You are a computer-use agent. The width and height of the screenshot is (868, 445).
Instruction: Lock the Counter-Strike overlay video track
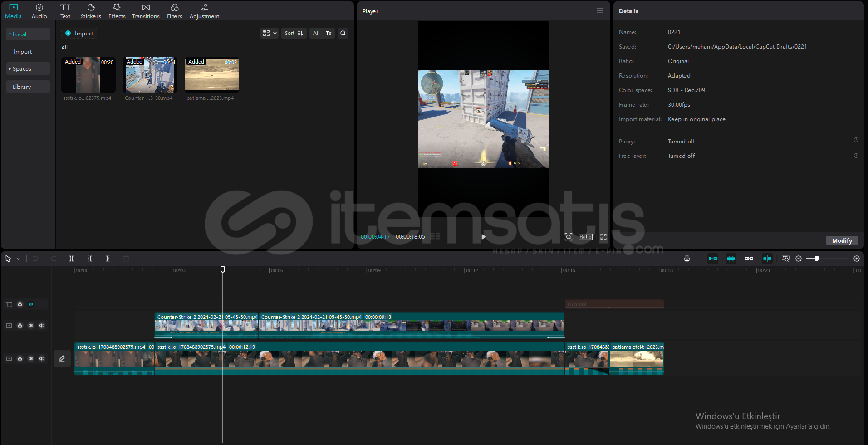coord(20,325)
